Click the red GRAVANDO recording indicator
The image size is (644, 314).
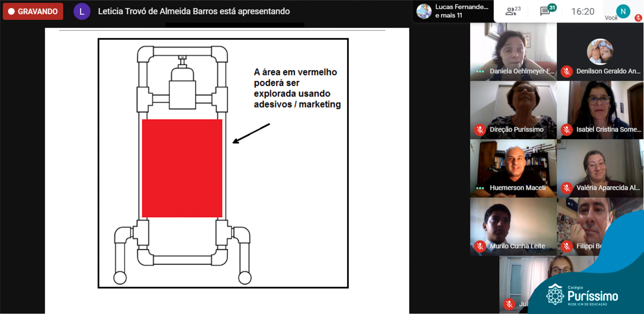pos(33,11)
